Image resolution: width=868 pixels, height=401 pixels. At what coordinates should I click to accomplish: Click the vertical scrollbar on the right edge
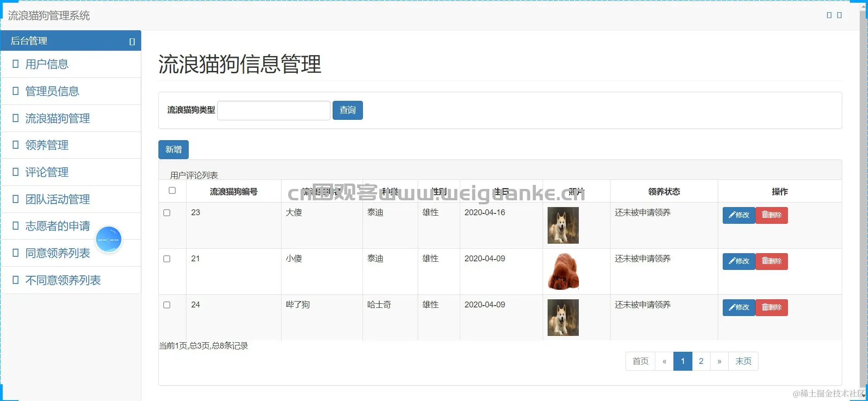[x=863, y=199]
